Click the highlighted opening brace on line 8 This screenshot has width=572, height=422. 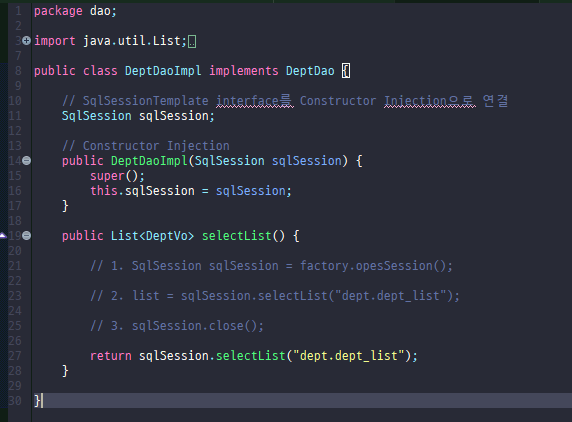point(346,71)
